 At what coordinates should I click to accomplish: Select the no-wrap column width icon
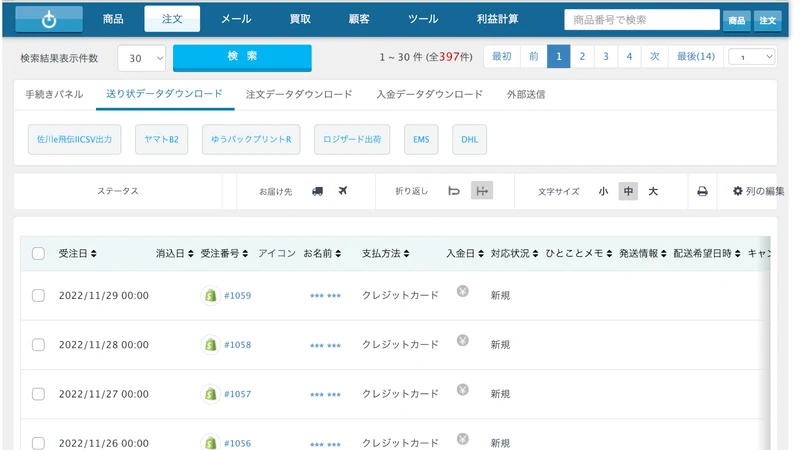(x=482, y=191)
